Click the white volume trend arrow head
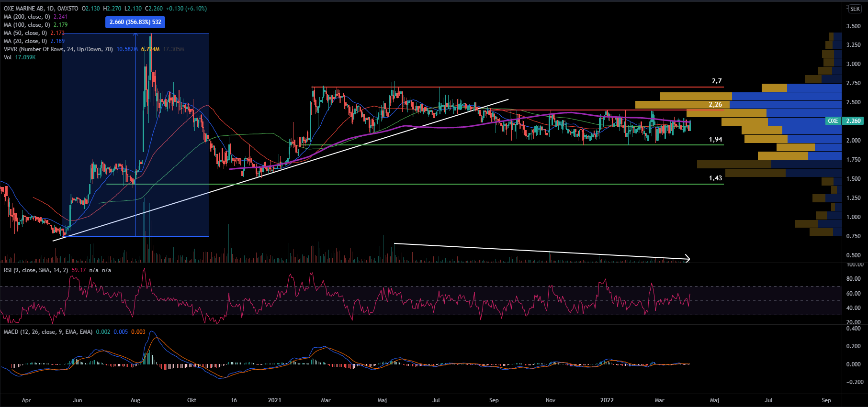This screenshot has width=868, height=407. coord(688,259)
